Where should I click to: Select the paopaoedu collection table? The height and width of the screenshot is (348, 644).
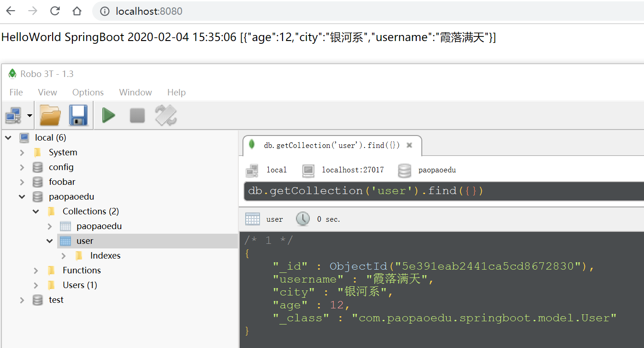tap(99, 226)
